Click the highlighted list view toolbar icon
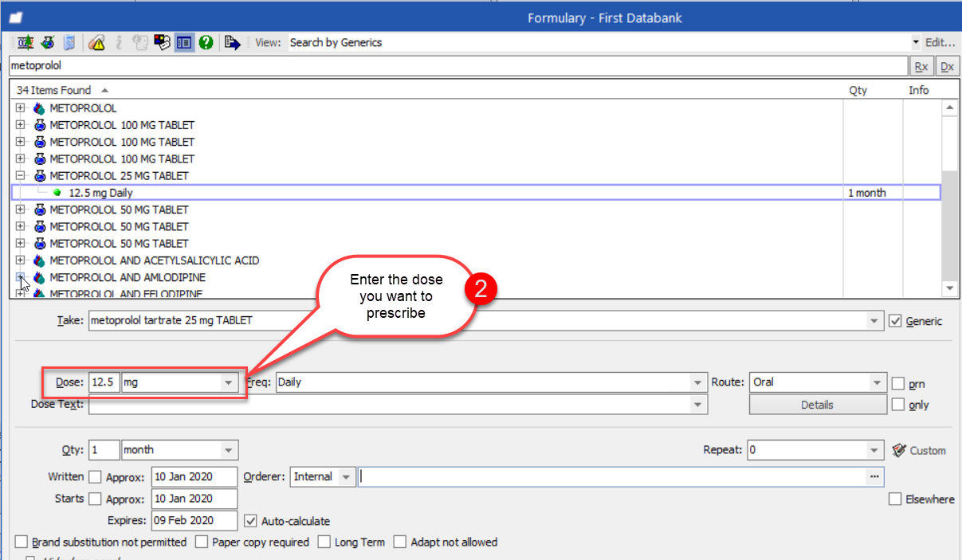The height and width of the screenshot is (560, 962). tap(184, 43)
